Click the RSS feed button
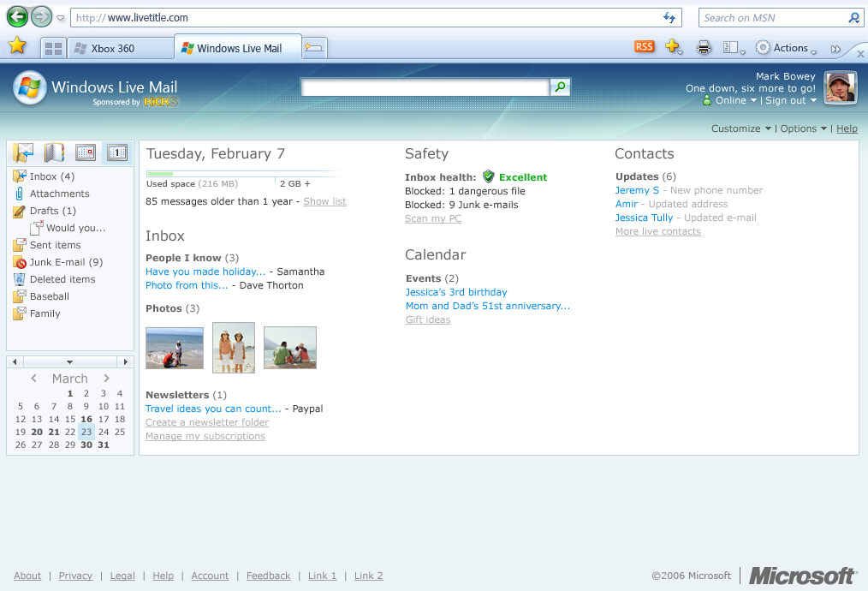The image size is (868, 591). pos(644,47)
